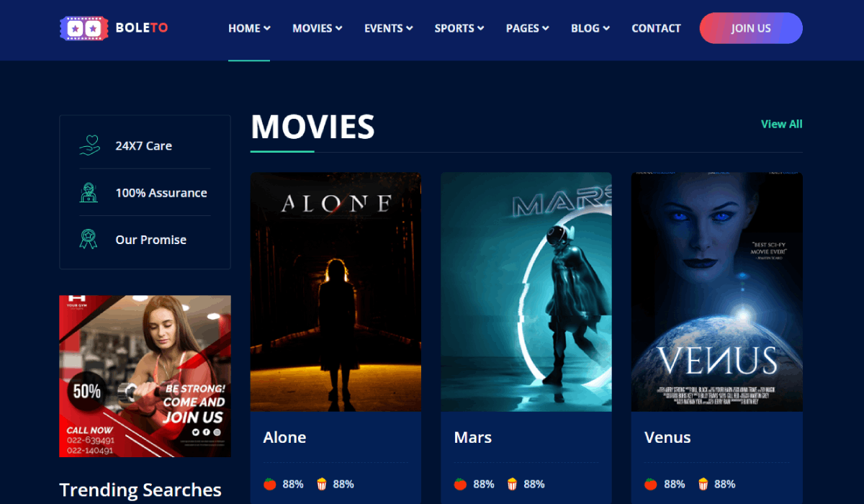The width and height of the screenshot is (864, 504).
Task: Click the popcorn rating icon under Alone
Action: [x=322, y=484]
